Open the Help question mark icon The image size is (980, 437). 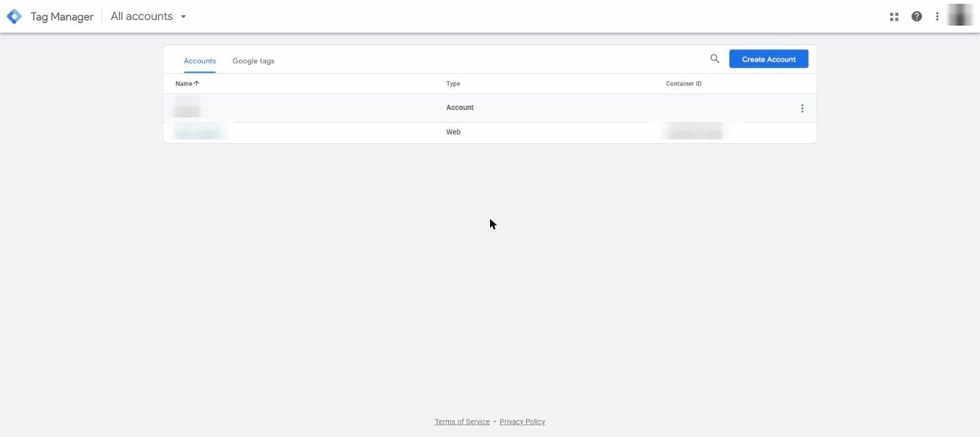coord(916,17)
